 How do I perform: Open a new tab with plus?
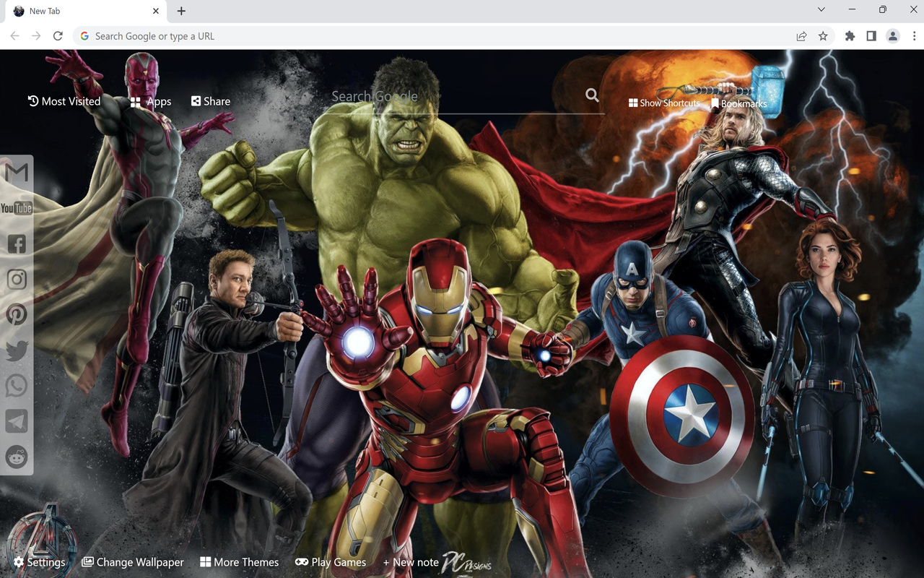[181, 11]
